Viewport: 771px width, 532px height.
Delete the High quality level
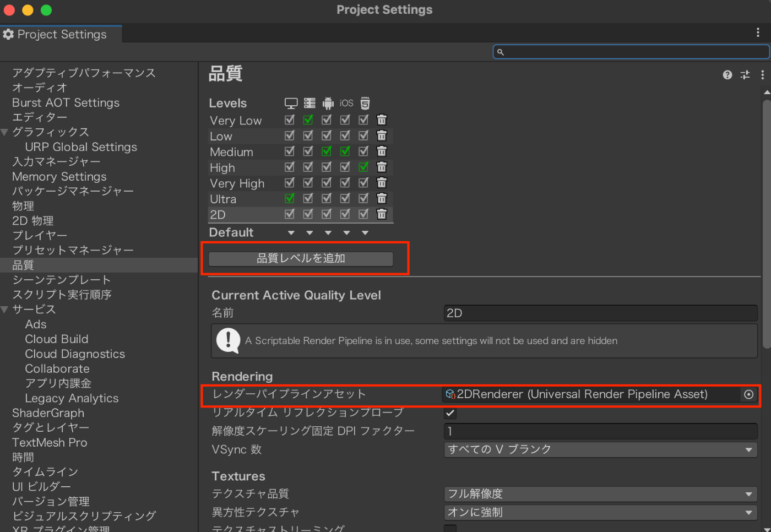(382, 167)
